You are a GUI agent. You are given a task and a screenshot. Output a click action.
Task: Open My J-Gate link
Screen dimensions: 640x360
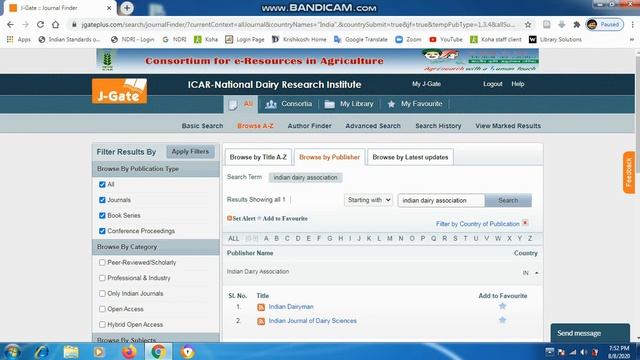click(426, 84)
